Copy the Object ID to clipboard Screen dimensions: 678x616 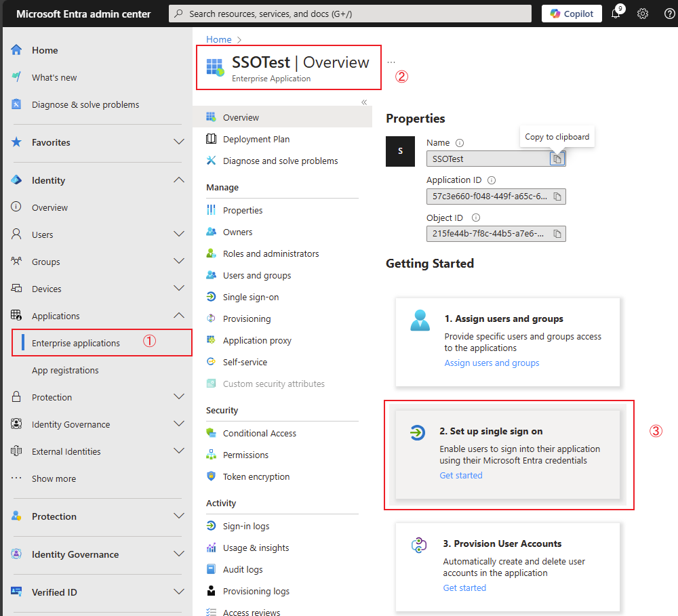[x=557, y=234]
